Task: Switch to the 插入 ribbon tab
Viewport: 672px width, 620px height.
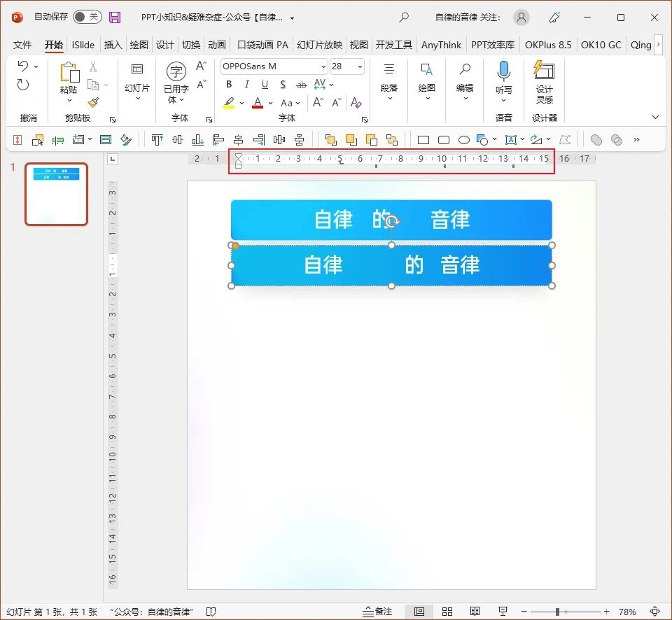Action: 112,44
